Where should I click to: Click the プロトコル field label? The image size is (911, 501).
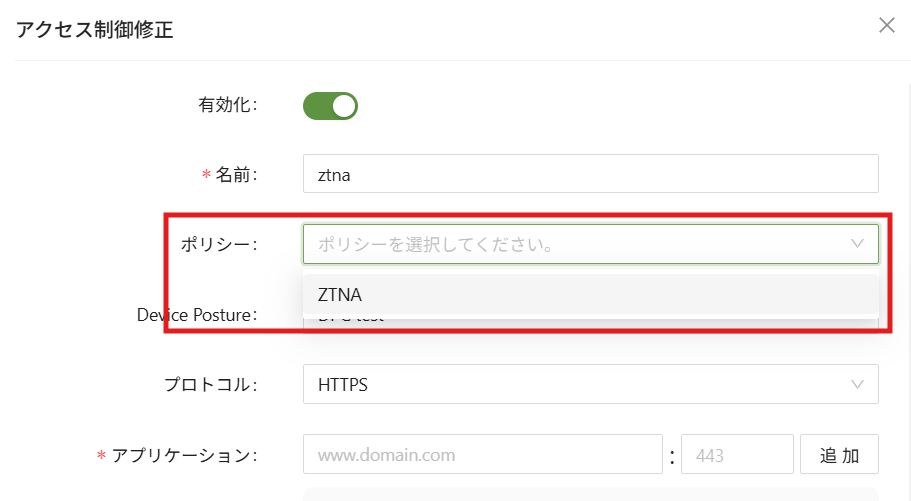(x=210, y=384)
